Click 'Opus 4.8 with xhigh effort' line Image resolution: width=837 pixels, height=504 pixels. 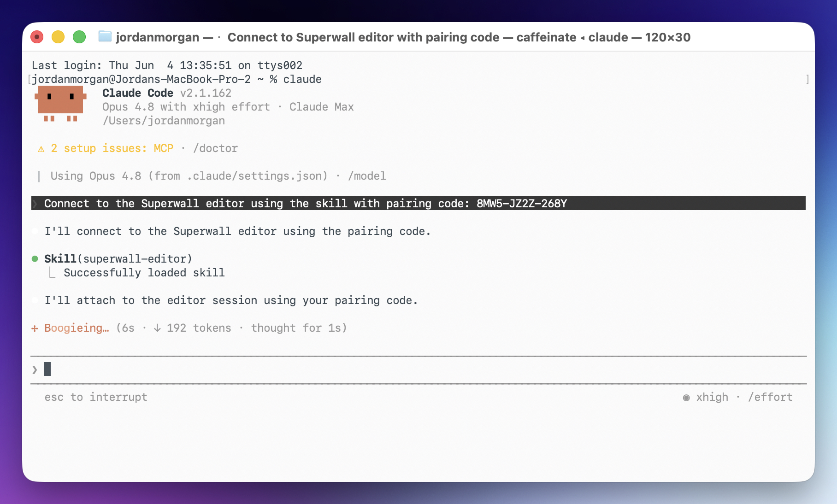(x=186, y=107)
